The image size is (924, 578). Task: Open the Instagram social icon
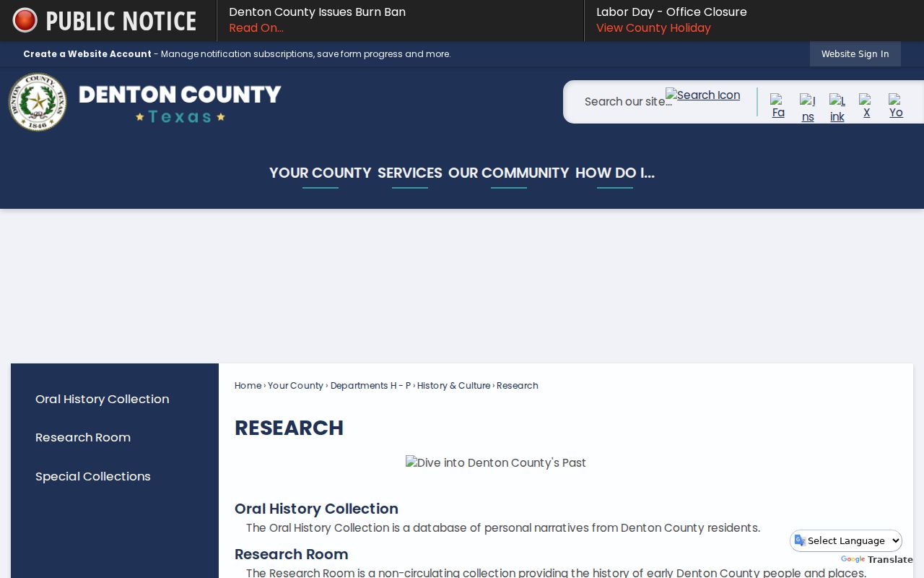[x=807, y=108]
